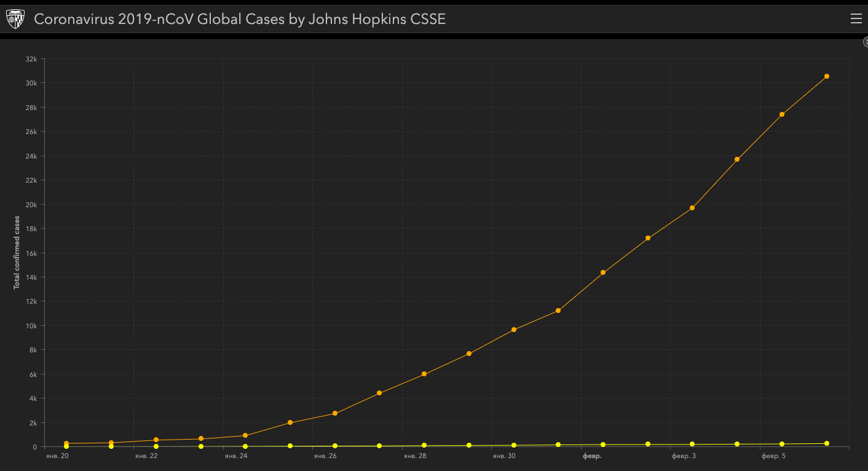Collapse the expanded chart with the round arrows button

coord(866,41)
